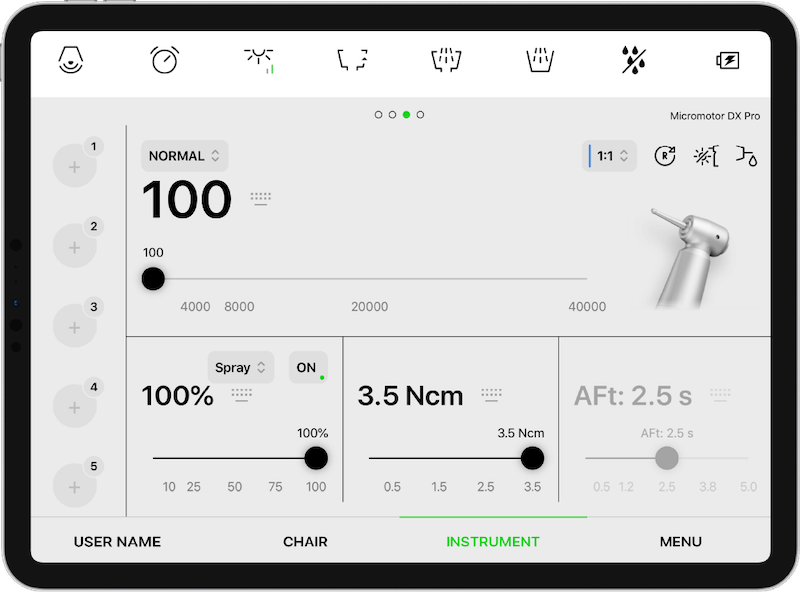Add preset in slot 1
800x592 pixels.
click(x=75, y=166)
